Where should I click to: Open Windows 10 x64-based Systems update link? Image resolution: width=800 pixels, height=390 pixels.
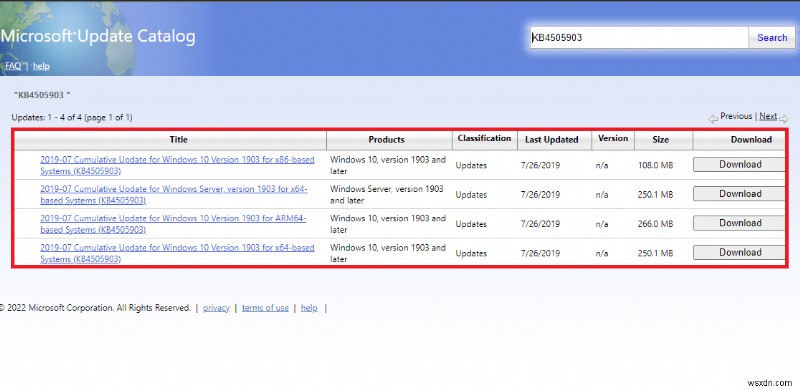177,253
